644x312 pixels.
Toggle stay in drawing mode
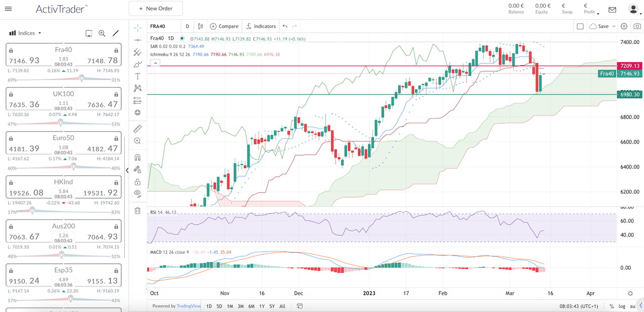137,170
